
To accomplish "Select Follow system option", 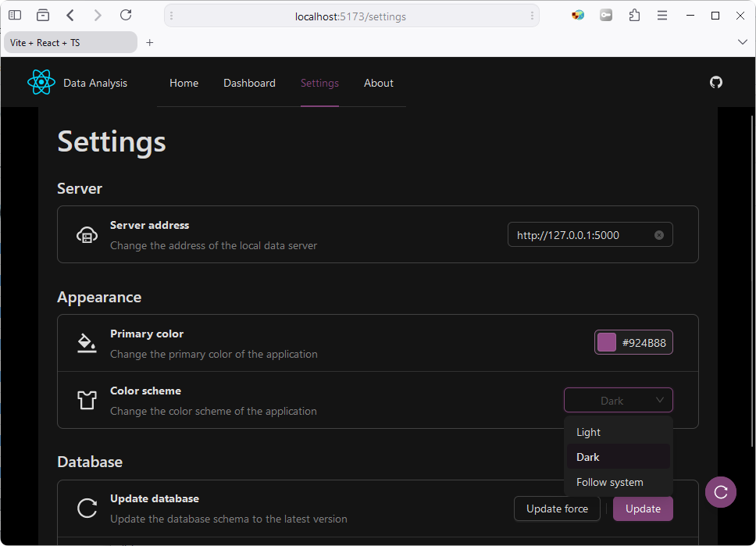I will click(x=618, y=482).
